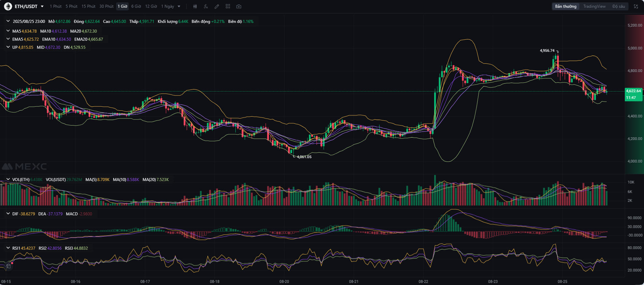Click the Đóng close price 4,622.64
Viewport: 644px width, 285px height.
pos(92,21)
